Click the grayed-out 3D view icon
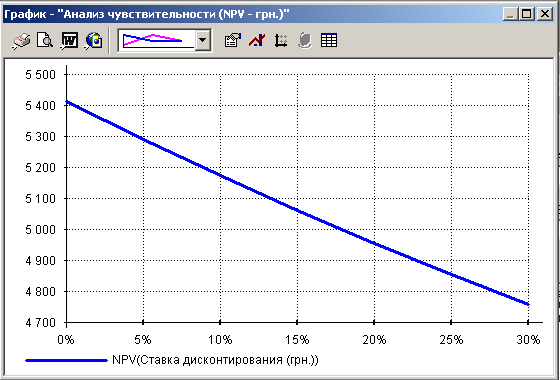The image size is (560, 380). [x=305, y=40]
